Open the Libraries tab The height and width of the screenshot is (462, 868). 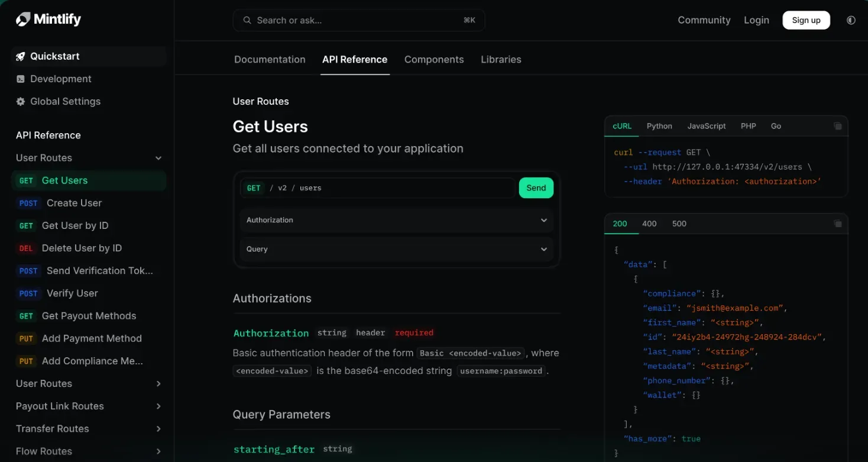[x=501, y=59]
